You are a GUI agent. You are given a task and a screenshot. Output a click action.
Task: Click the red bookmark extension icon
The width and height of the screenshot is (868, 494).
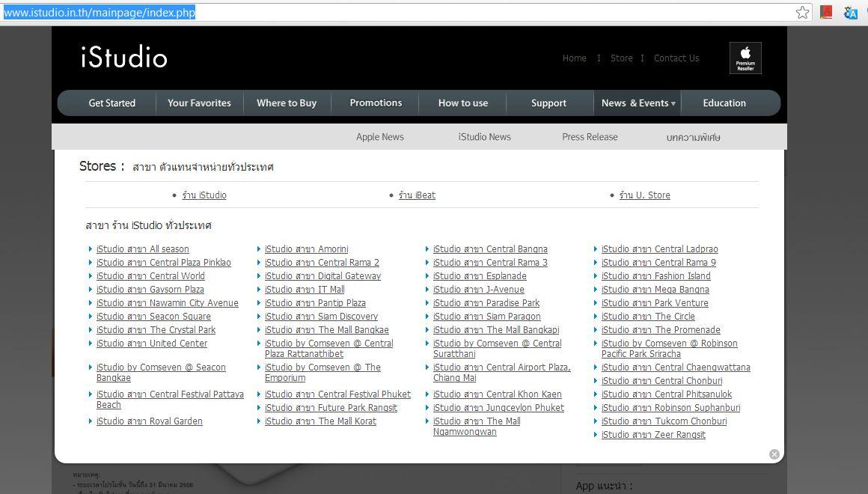pyautogui.click(x=826, y=13)
